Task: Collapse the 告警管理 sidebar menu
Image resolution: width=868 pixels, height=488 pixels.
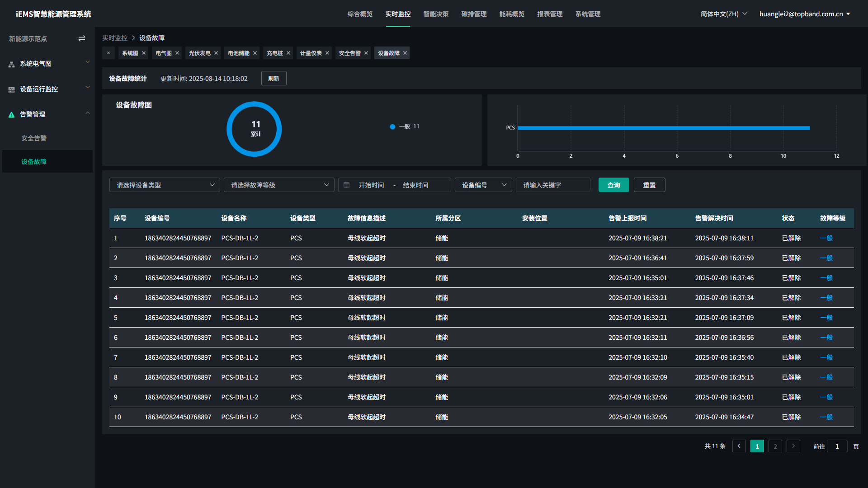Action: click(88, 113)
